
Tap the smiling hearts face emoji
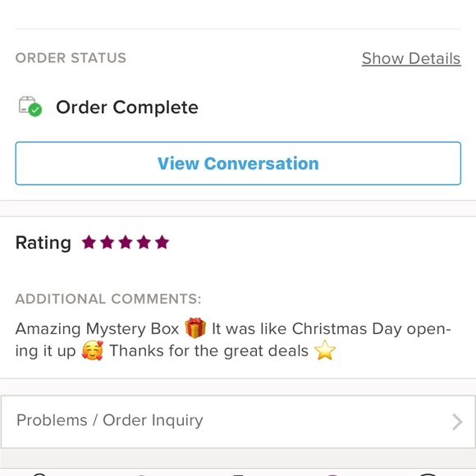click(x=92, y=350)
